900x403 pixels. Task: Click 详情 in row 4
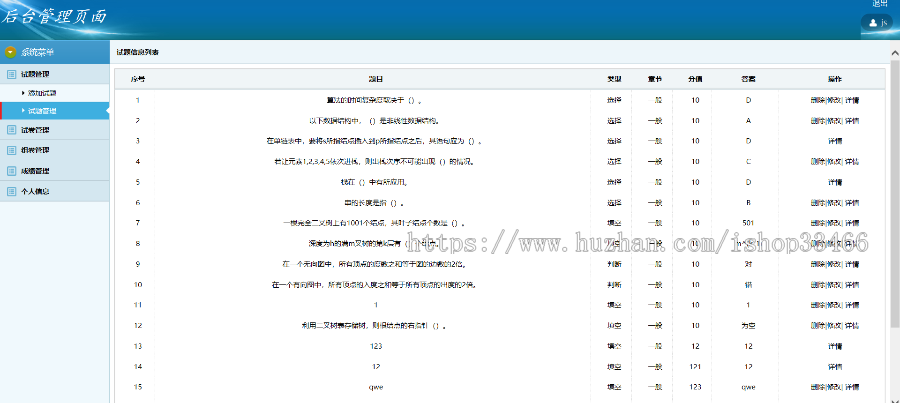pyautogui.click(x=852, y=162)
